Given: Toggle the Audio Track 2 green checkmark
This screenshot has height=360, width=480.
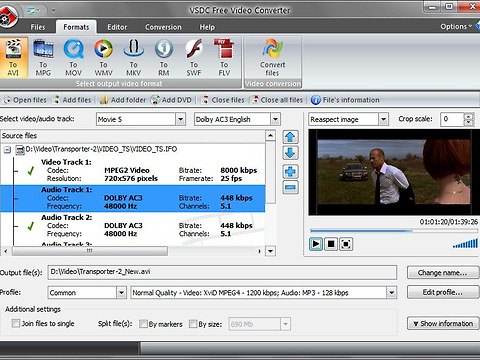Looking at the screenshot, I should [31, 226].
